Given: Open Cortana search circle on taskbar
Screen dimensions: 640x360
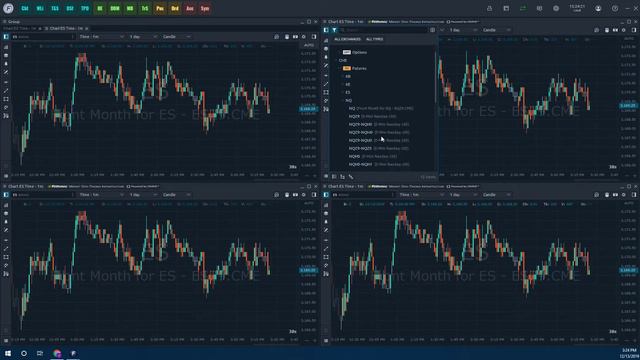Looking at the screenshot, I should pyautogui.click(x=24, y=353).
